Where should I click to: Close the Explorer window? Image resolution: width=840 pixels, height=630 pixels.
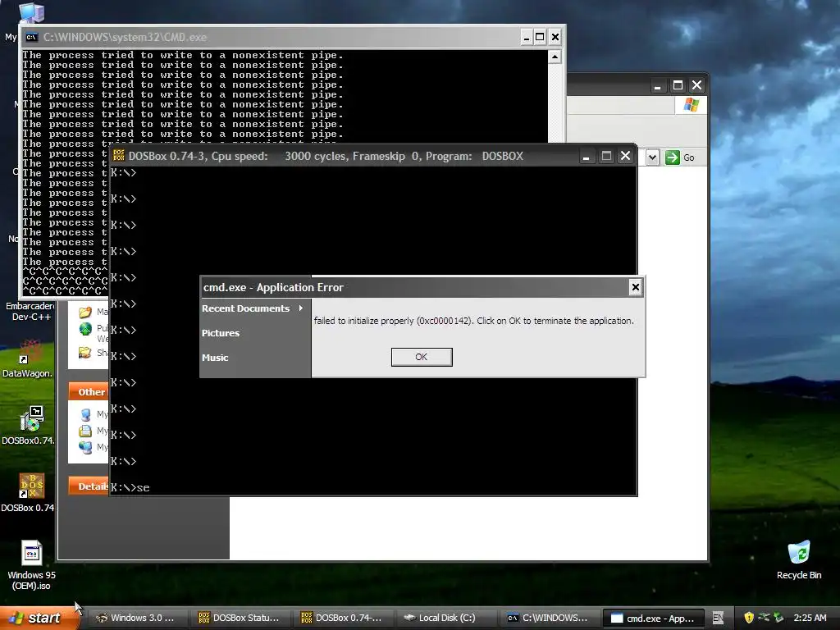coord(696,85)
